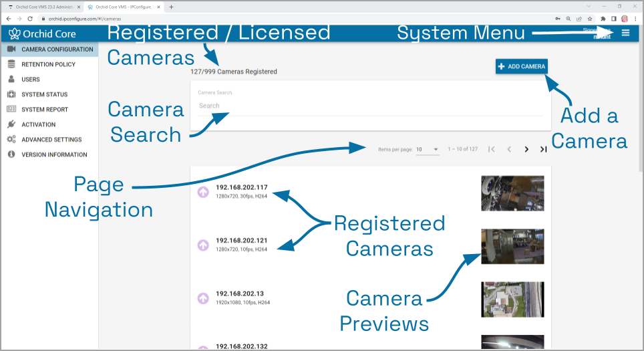Click the Camera Configuration camera icon
This screenshot has height=351, width=644.
(x=11, y=49)
